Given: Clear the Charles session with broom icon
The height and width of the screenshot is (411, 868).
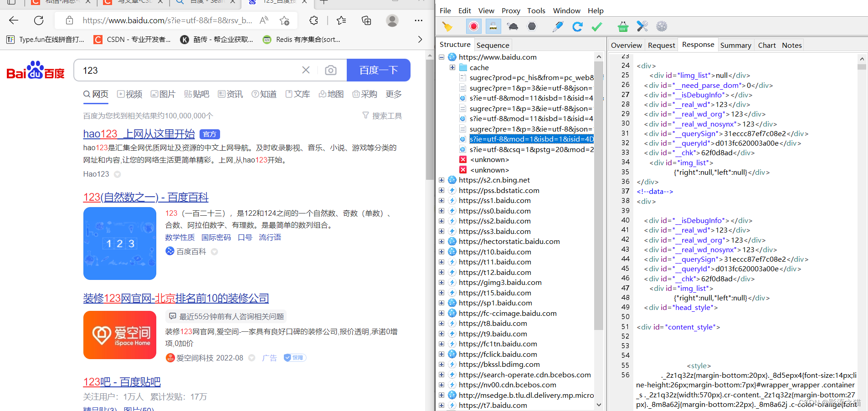Looking at the screenshot, I should 447,27.
